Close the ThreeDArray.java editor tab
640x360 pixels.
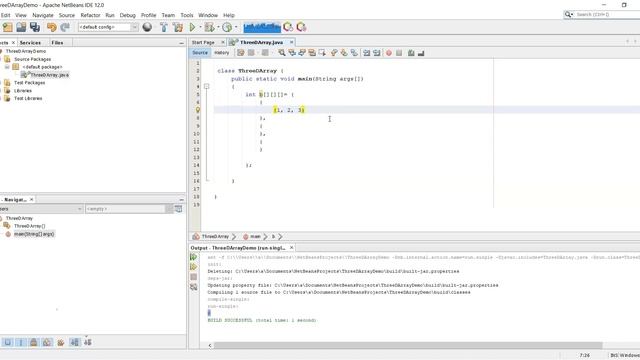[x=291, y=42]
